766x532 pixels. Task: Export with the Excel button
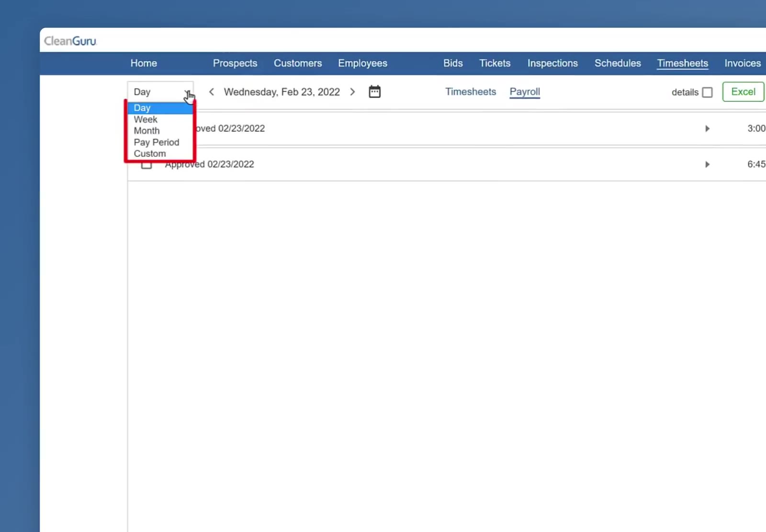(743, 92)
